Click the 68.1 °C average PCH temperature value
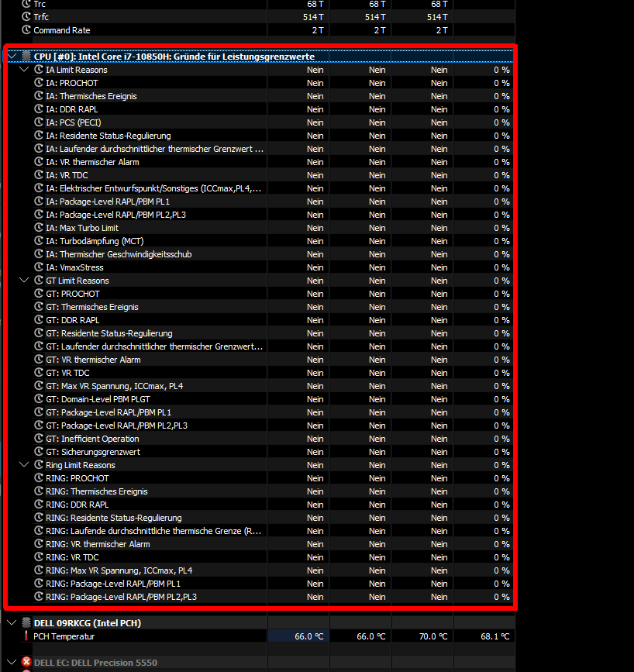Image resolution: width=634 pixels, height=672 pixels. 495,636
